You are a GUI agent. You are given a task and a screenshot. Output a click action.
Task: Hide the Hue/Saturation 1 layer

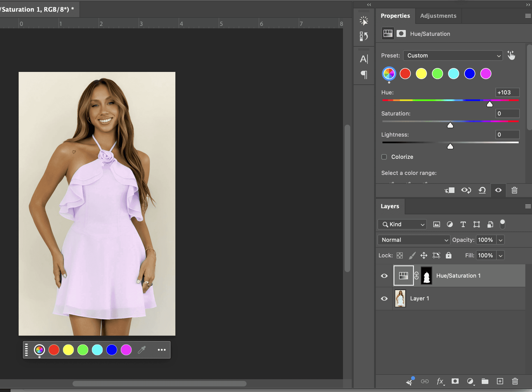[x=384, y=276]
